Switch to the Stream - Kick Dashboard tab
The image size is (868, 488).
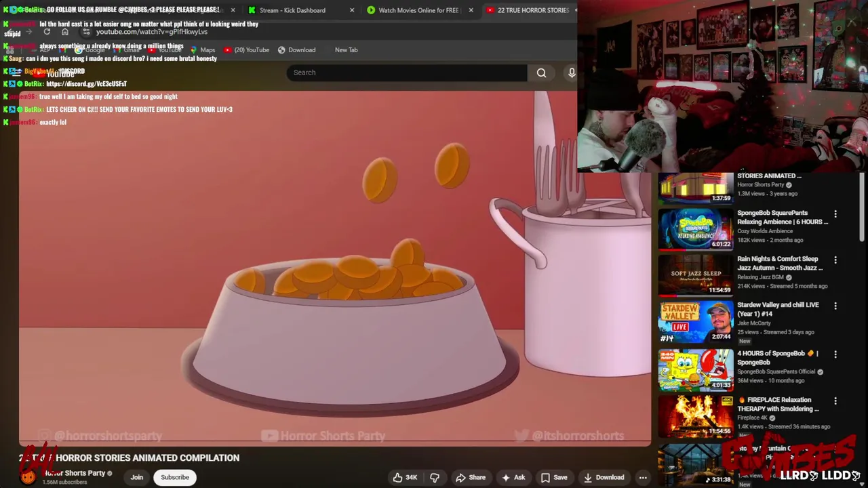298,10
